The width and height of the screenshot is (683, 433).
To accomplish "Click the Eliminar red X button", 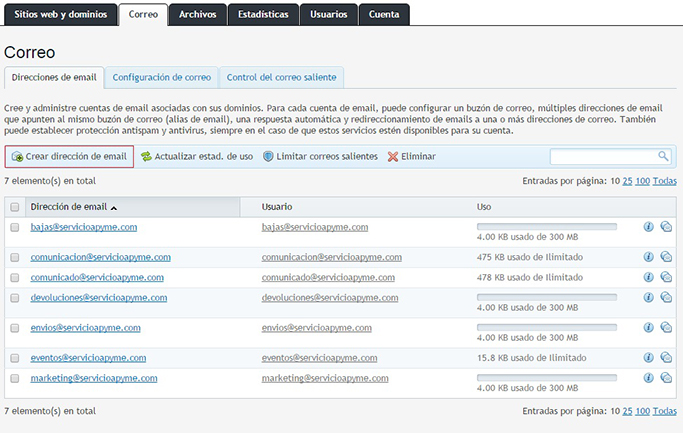I will pyautogui.click(x=411, y=157).
